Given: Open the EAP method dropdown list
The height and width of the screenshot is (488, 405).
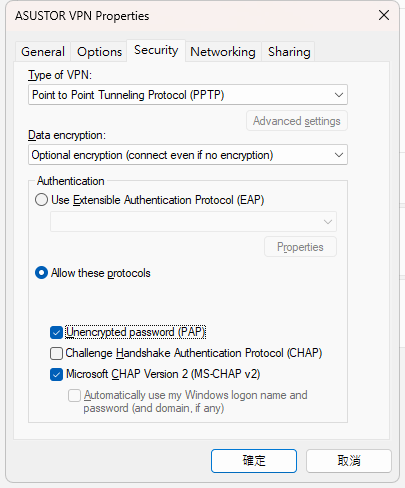Looking at the screenshot, I should coord(193,222).
